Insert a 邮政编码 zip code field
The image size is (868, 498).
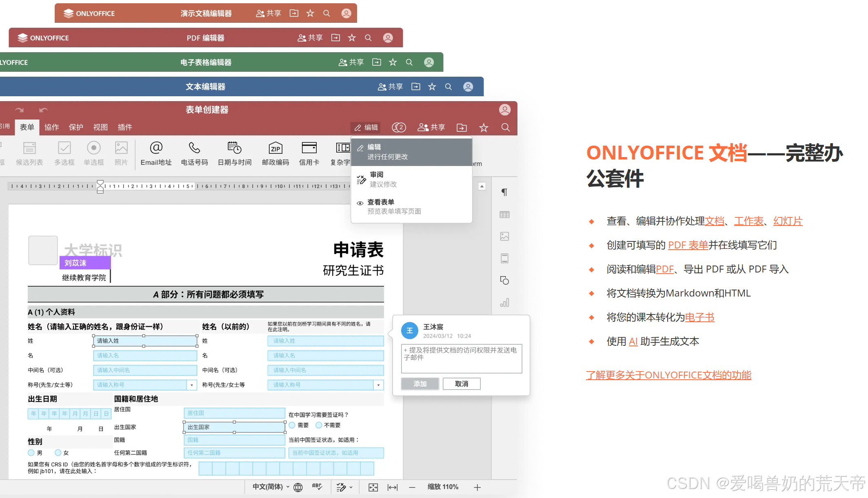(275, 153)
